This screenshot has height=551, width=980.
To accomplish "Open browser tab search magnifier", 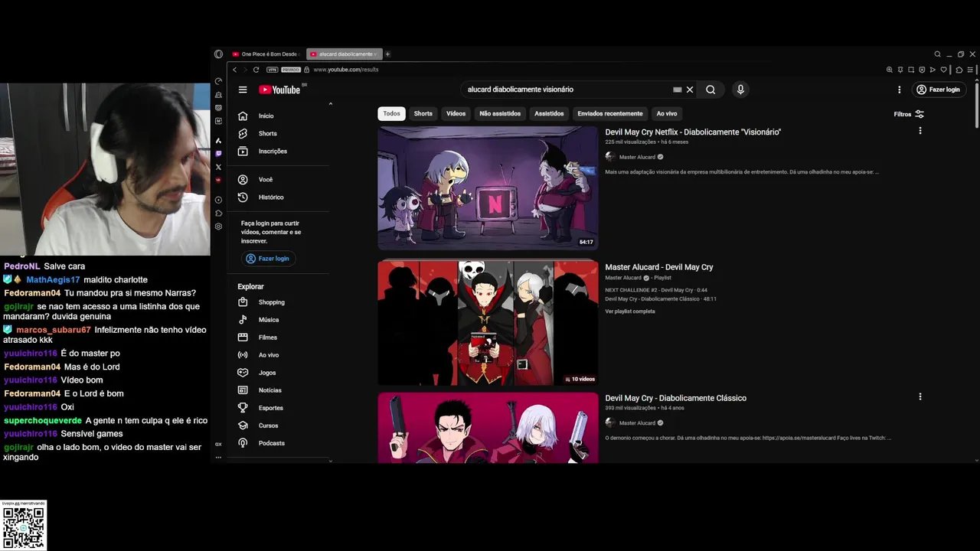I will (x=937, y=54).
